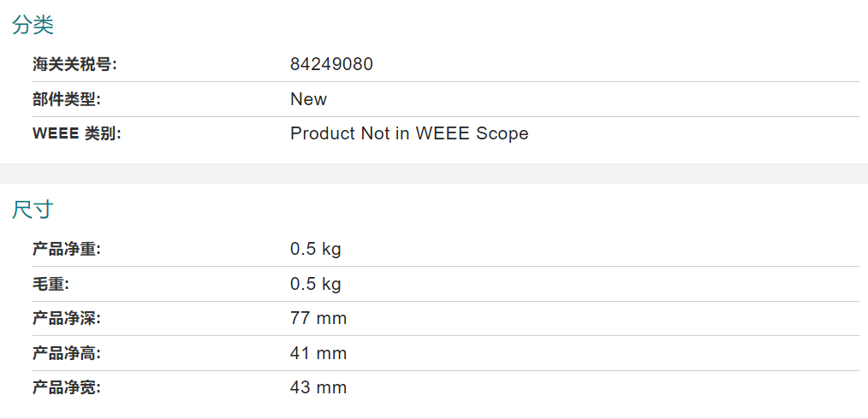This screenshot has height=419, width=868.
Task: Select the 海关关税号 label
Action: point(75,65)
